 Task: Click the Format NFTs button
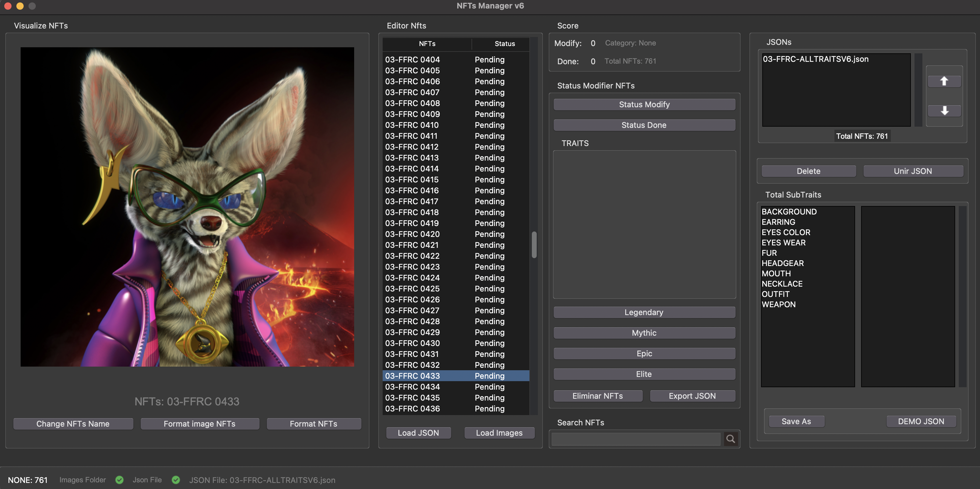point(314,424)
